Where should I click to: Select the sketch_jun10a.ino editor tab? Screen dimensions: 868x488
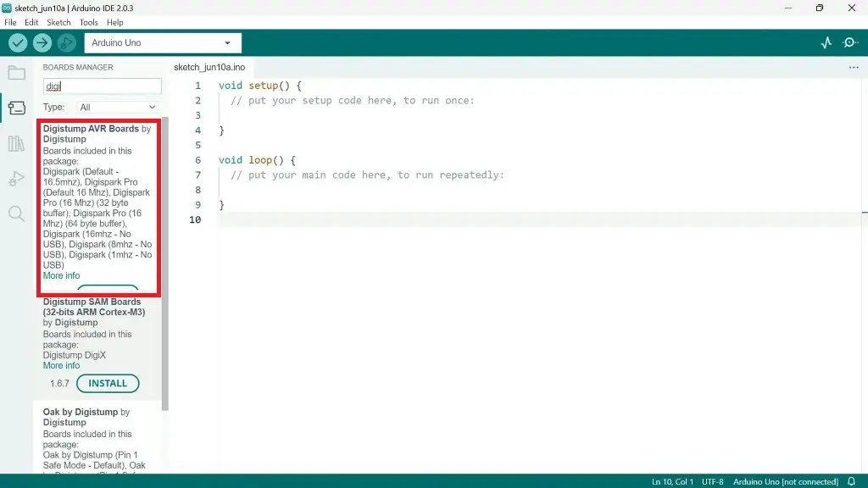(x=209, y=68)
